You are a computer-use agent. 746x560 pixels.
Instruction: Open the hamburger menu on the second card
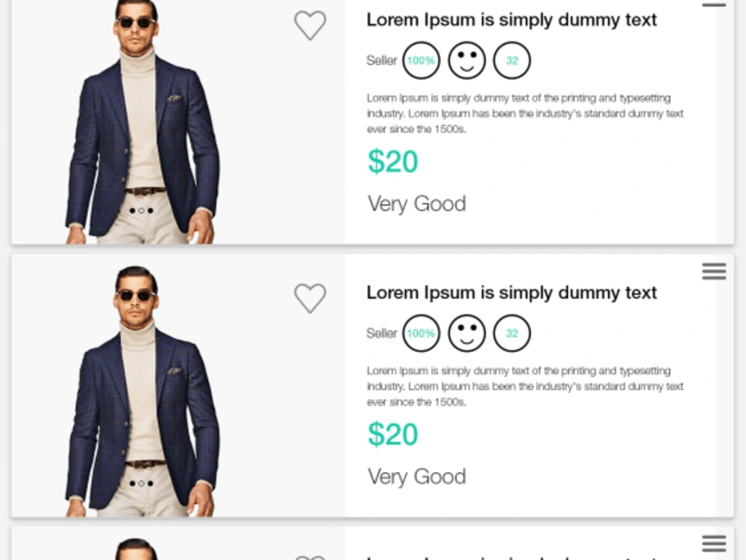tap(714, 271)
